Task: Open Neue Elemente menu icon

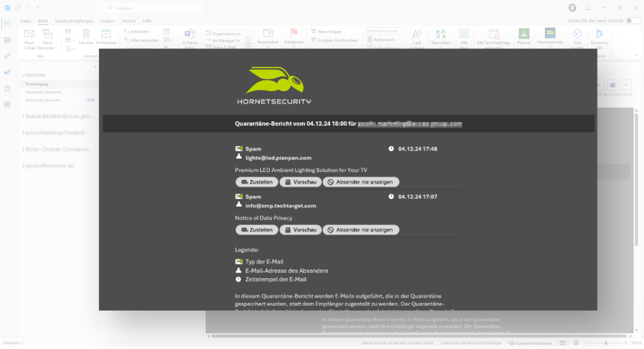Action: click(x=48, y=34)
